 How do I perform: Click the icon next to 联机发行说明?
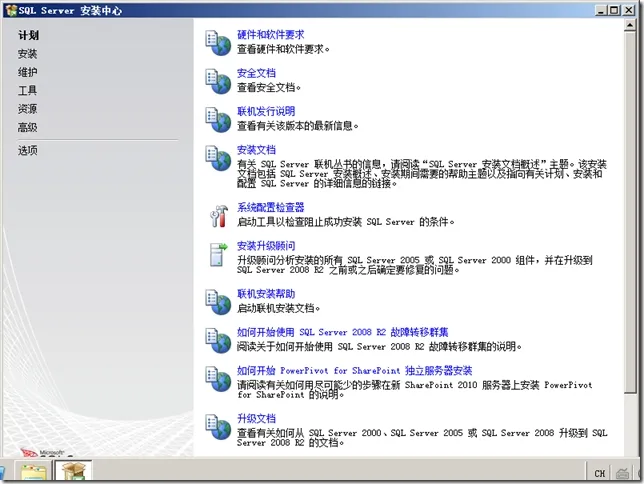(218, 120)
